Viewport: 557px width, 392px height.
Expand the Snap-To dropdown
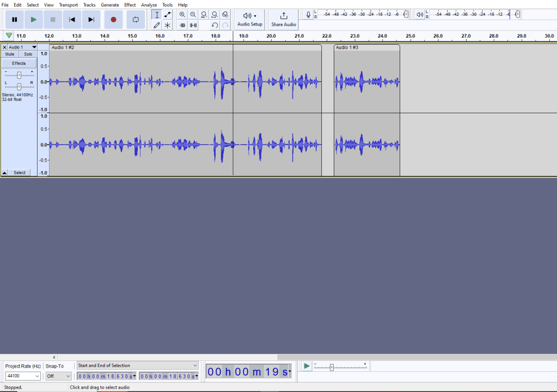59,376
